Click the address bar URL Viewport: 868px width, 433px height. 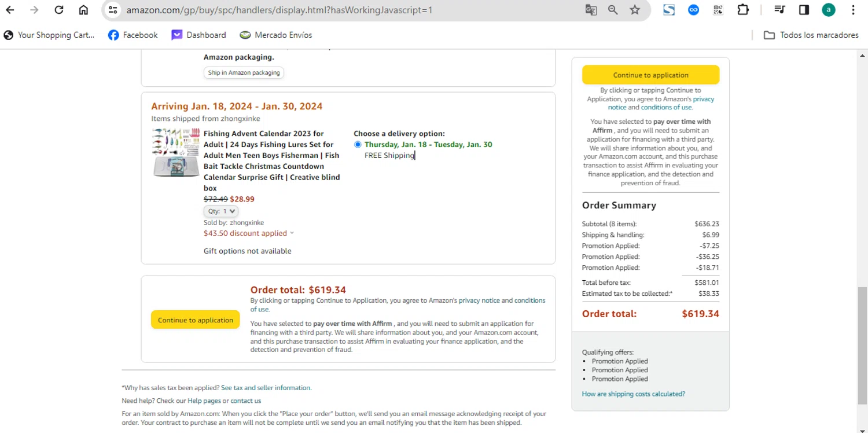(279, 10)
